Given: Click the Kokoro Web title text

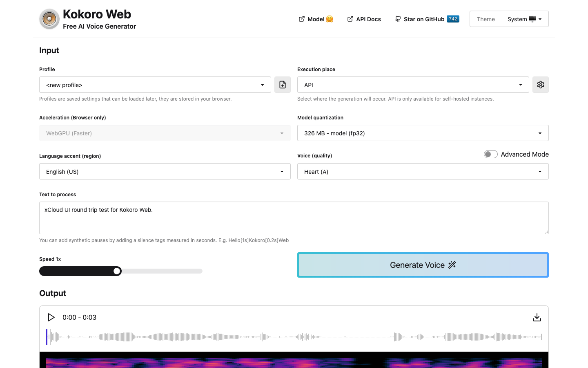Looking at the screenshot, I should pyautogui.click(x=97, y=14).
